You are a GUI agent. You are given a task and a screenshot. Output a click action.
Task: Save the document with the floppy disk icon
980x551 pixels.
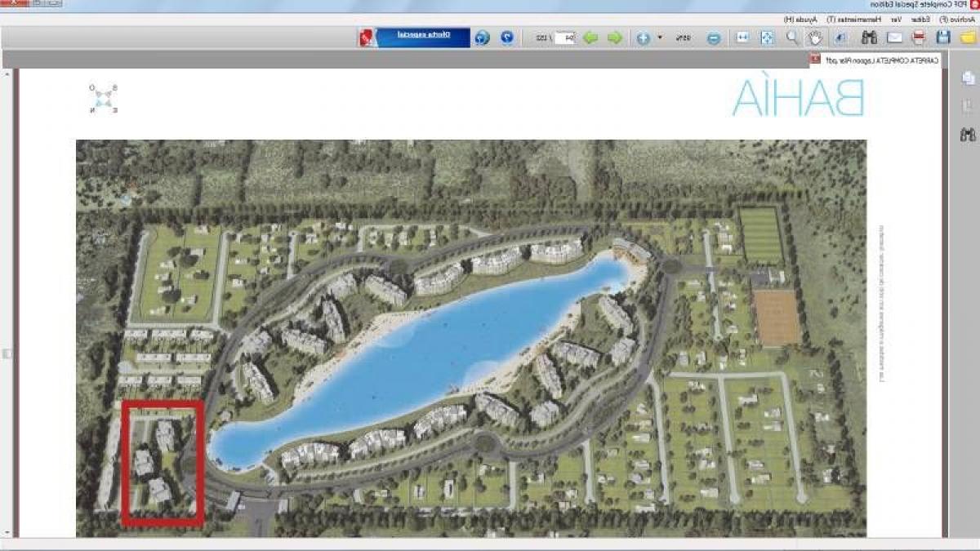tap(943, 38)
